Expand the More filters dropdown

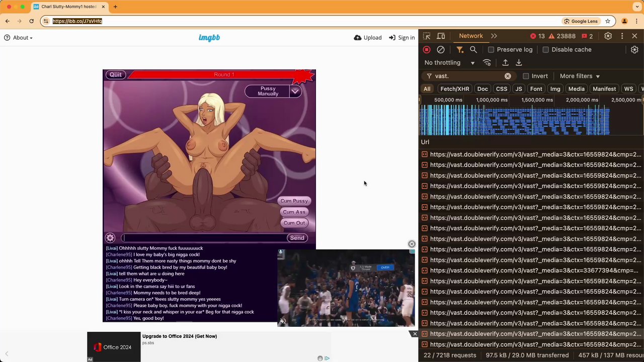[x=580, y=76]
